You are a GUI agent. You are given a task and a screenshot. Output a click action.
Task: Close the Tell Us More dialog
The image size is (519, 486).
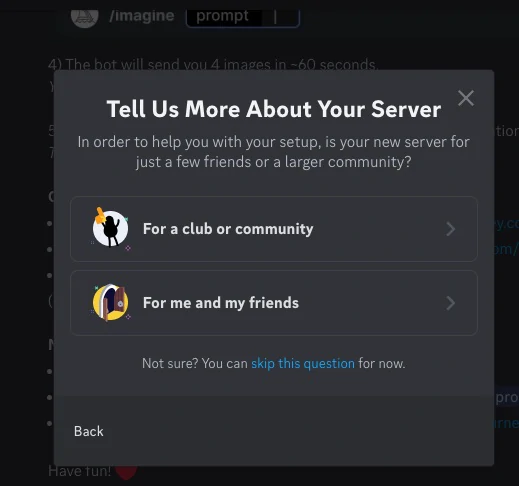point(466,98)
